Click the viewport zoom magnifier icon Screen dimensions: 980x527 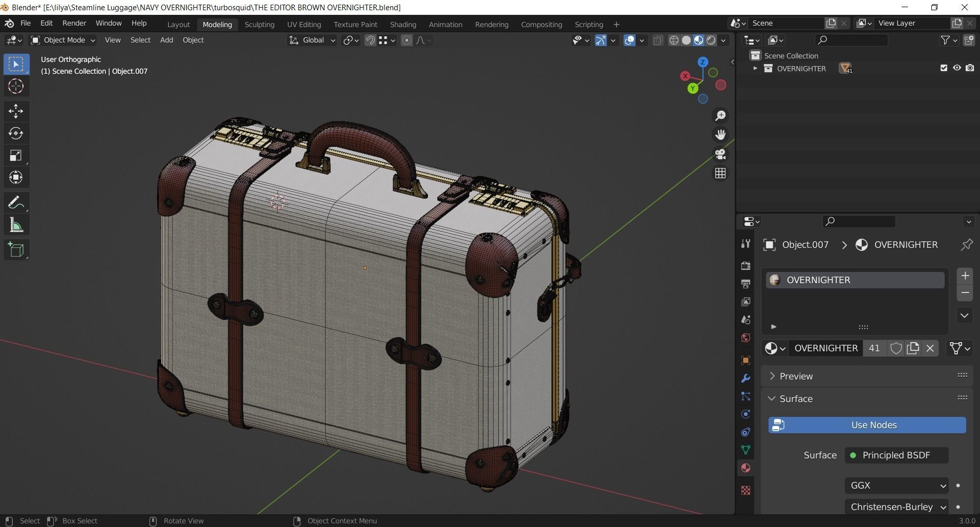click(720, 116)
